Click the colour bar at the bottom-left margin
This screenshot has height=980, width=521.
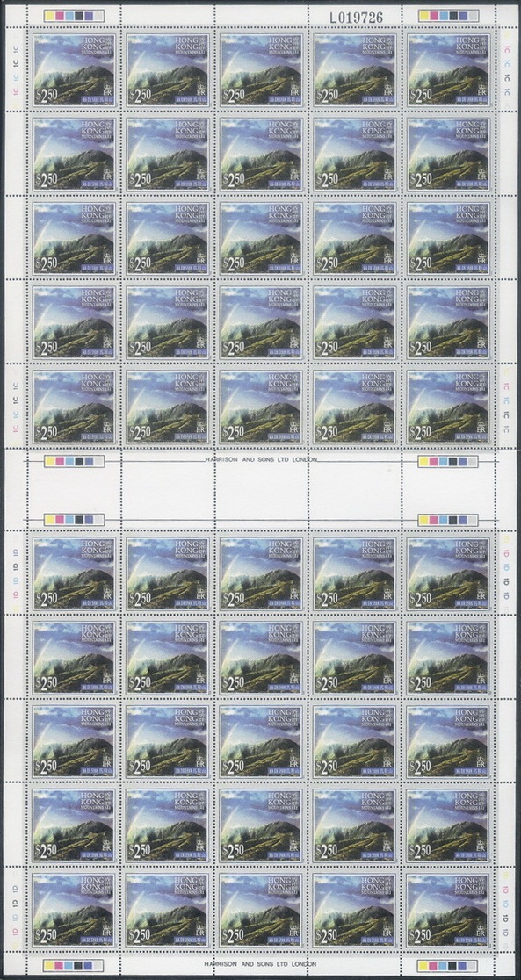[x=74, y=966]
